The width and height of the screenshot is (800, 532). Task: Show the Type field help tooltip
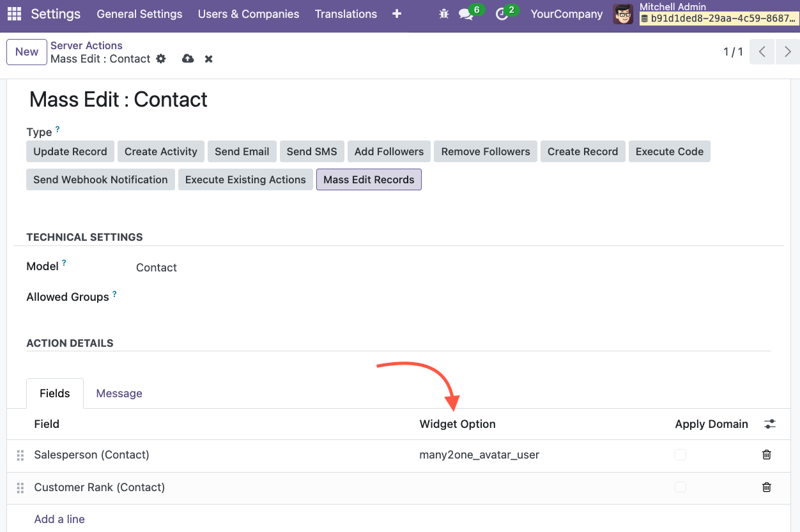(58, 129)
